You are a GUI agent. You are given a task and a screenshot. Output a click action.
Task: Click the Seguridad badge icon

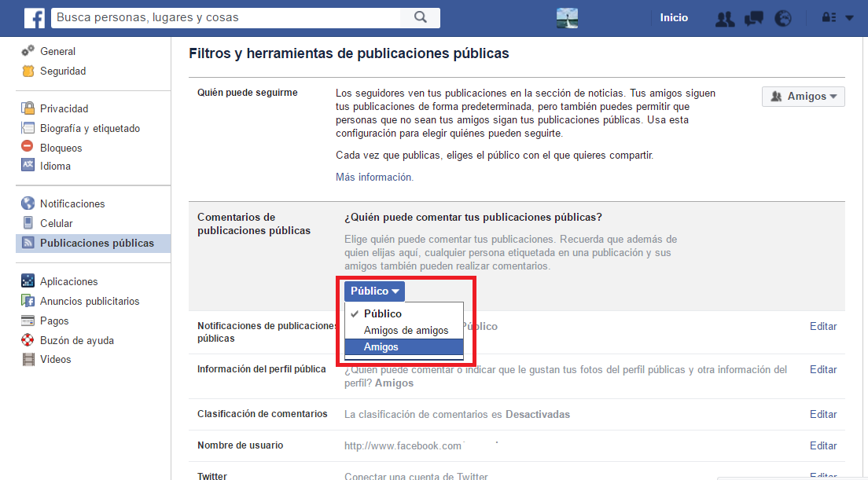(x=28, y=71)
